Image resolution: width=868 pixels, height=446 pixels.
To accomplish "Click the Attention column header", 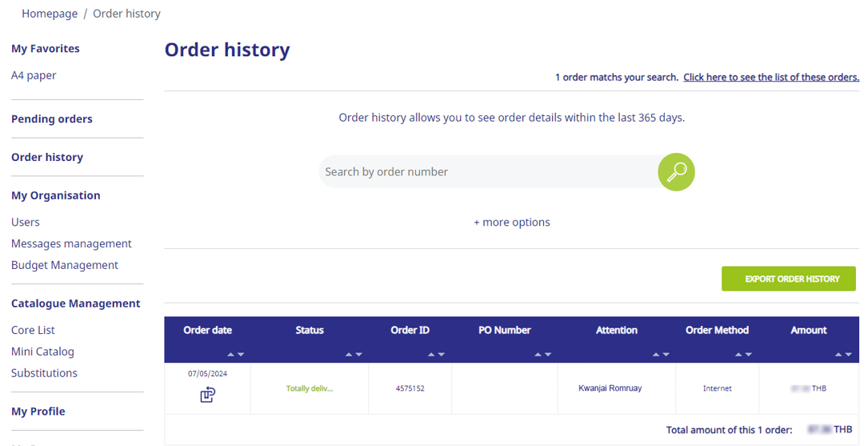I will point(617,330).
